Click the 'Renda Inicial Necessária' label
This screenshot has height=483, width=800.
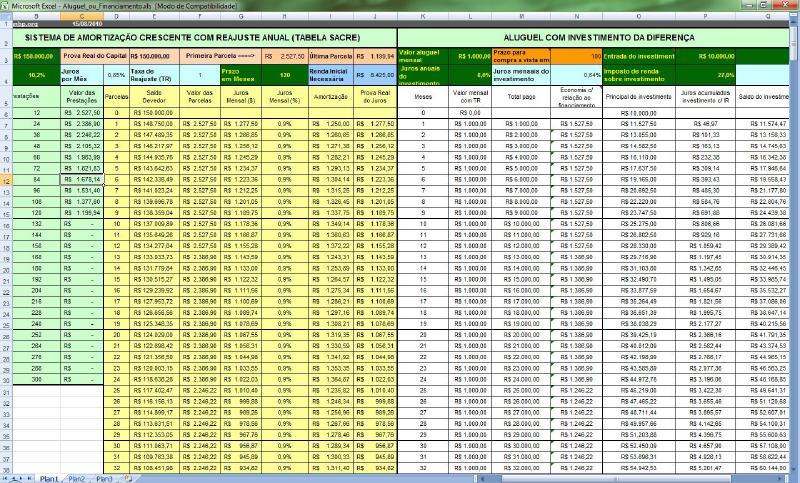[331, 75]
